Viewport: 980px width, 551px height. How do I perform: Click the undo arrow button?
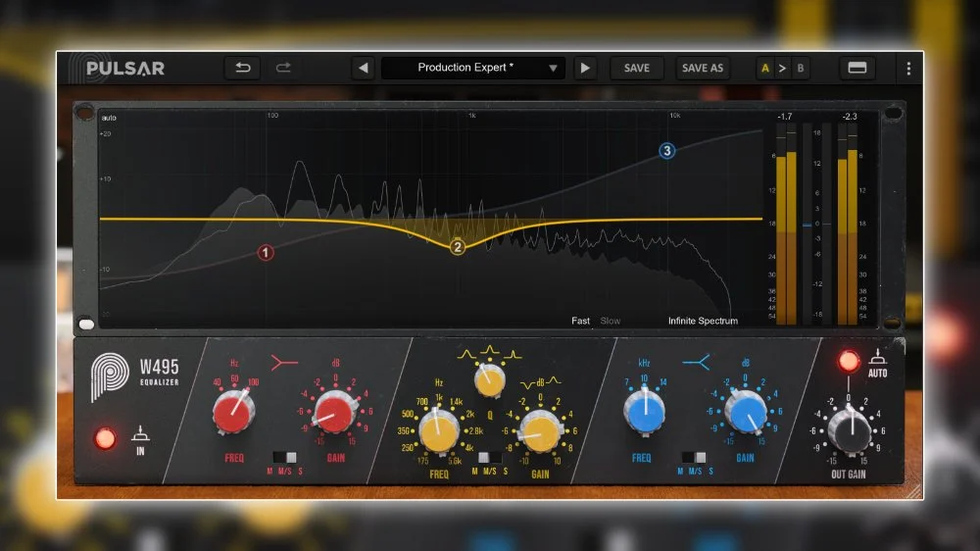point(242,68)
